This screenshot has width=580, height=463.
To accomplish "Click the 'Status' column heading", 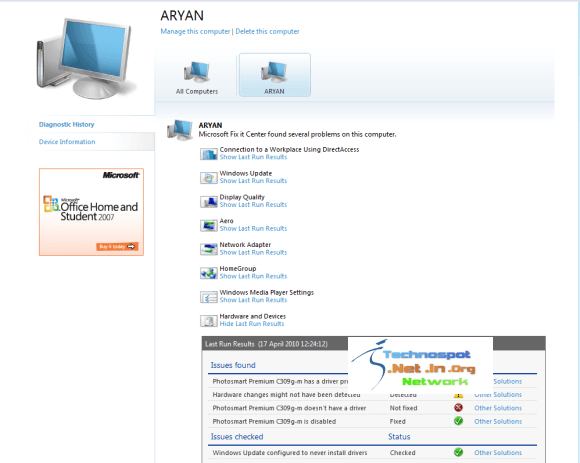I will pyautogui.click(x=399, y=437).
